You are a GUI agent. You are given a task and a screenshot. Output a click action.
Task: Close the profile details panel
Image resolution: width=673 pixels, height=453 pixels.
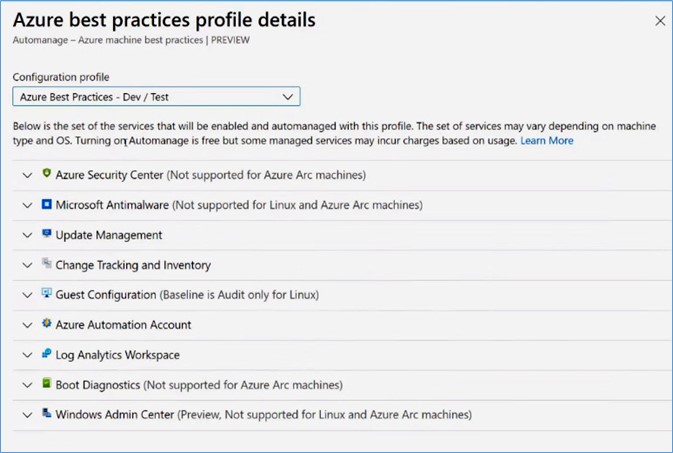coord(660,21)
